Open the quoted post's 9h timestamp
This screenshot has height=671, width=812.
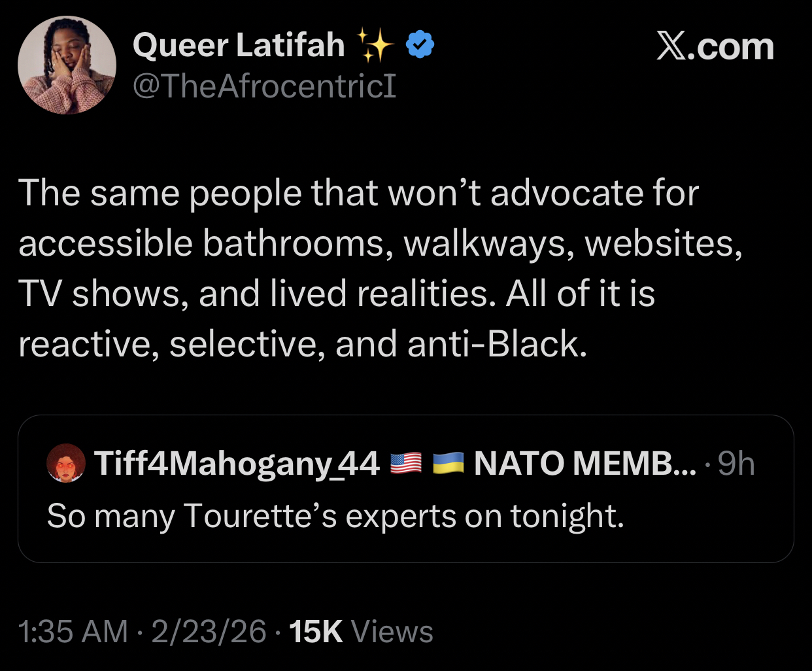click(736, 464)
